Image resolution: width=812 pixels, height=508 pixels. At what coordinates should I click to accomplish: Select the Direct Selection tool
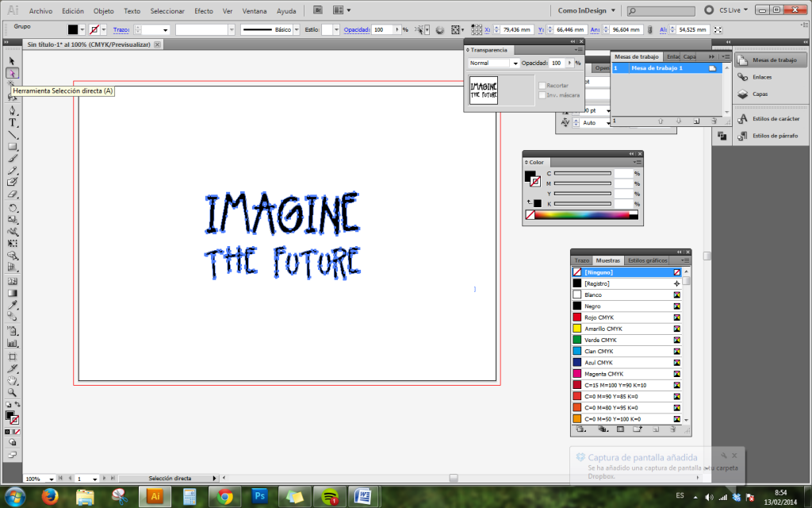click(12, 72)
